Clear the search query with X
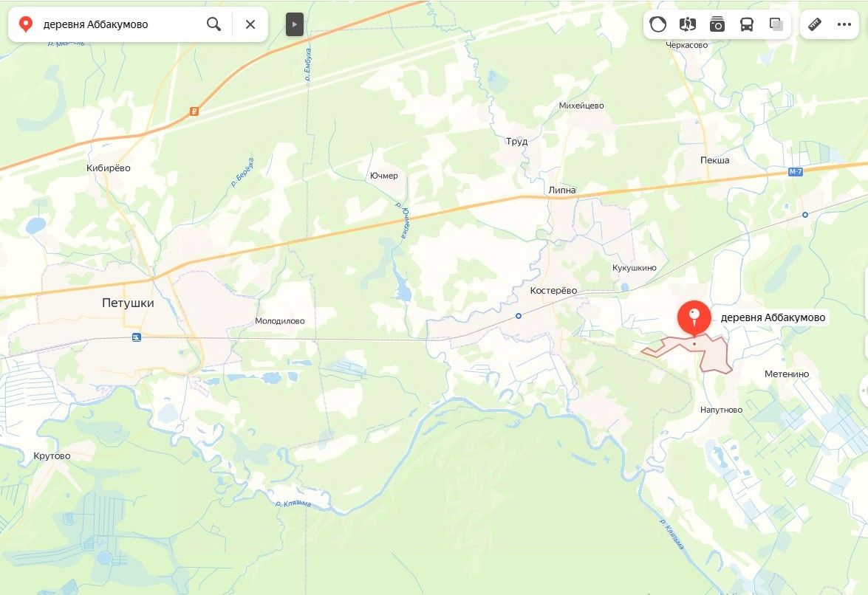 click(250, 24)
